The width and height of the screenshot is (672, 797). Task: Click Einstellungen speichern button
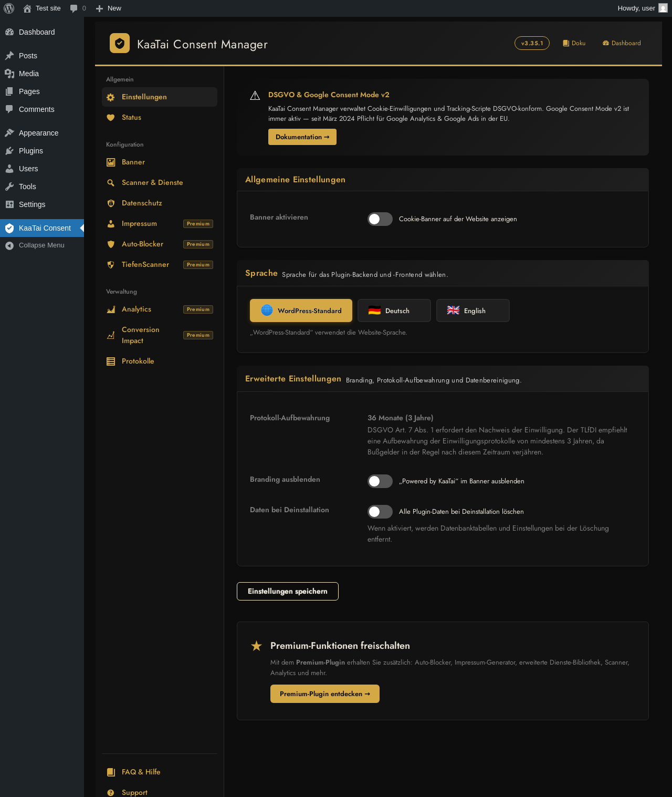(x=288, y=592)
